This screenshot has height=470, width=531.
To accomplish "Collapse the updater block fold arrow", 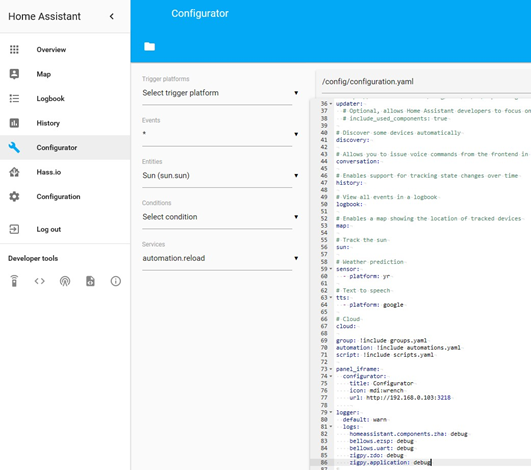I will click(x=331, y=104).
